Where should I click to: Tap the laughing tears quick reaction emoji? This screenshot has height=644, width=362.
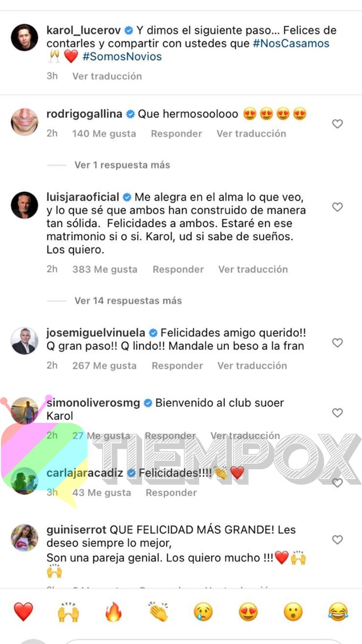click(x=338, y=612)
